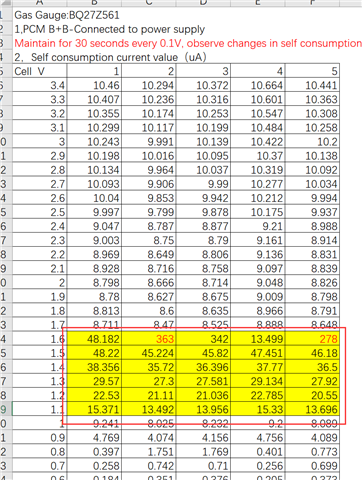Select the cell reading 10.117
The height and width of the screenshot is (480, 362).
[x=149, y=127]
